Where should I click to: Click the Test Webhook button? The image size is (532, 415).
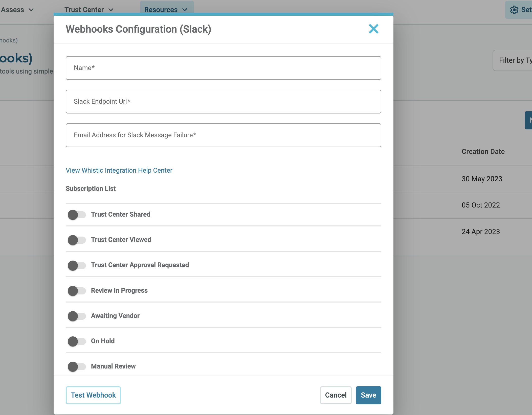coord(93,395)
